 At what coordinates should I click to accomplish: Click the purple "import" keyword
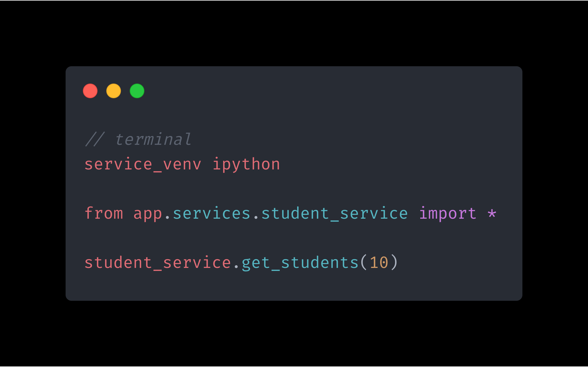click(447, 213)
